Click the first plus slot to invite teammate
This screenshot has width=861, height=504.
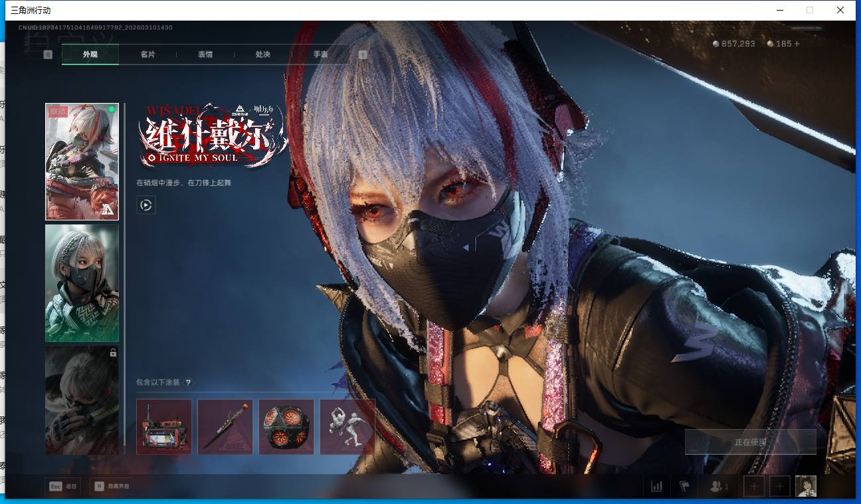(754, 487)
